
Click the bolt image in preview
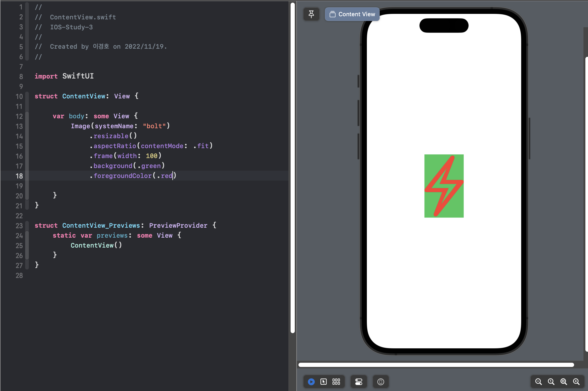pyautogui.click(x=444, y=186)
